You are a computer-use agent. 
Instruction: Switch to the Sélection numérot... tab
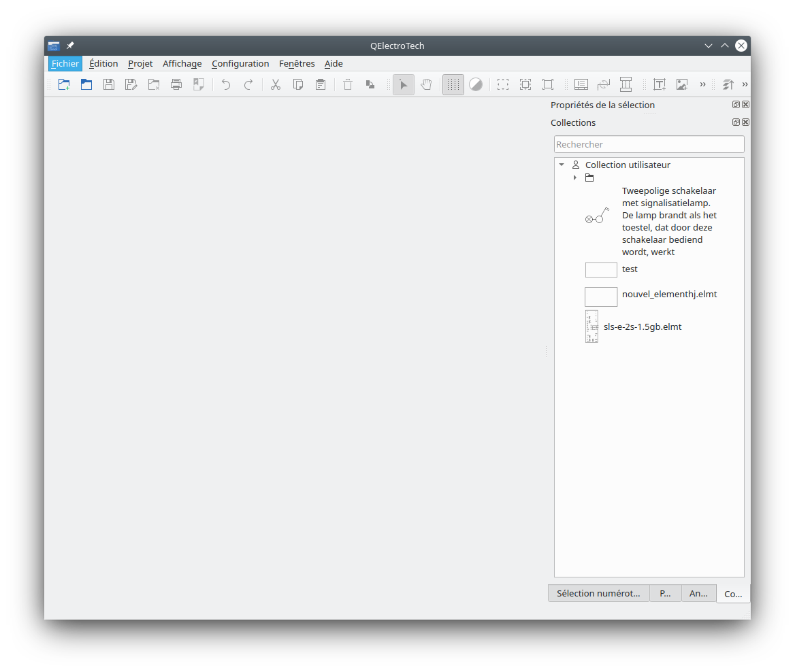point(598,593)
